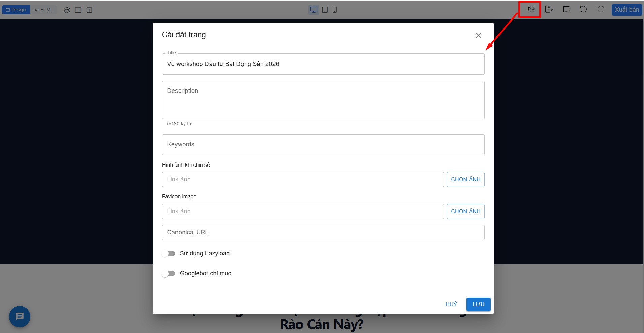Click CHỌN ẢNH for share image

point(465,179)
